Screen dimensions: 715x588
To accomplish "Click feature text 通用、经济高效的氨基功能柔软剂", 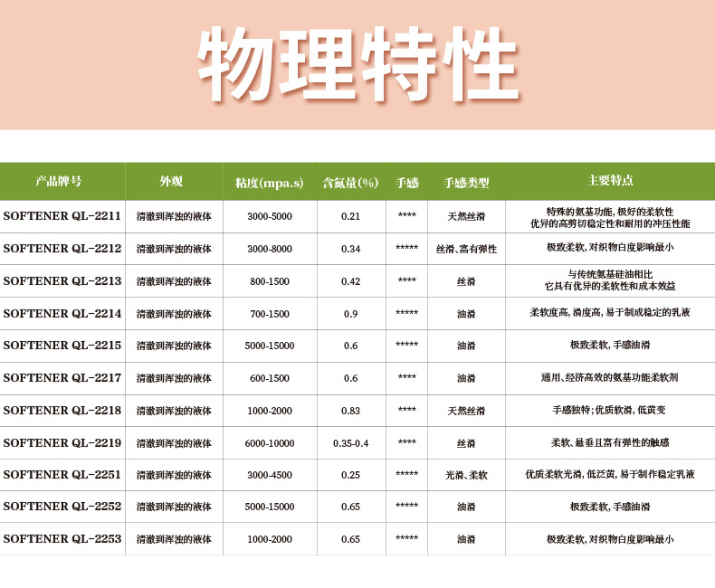I will click(x=610, y=377).
